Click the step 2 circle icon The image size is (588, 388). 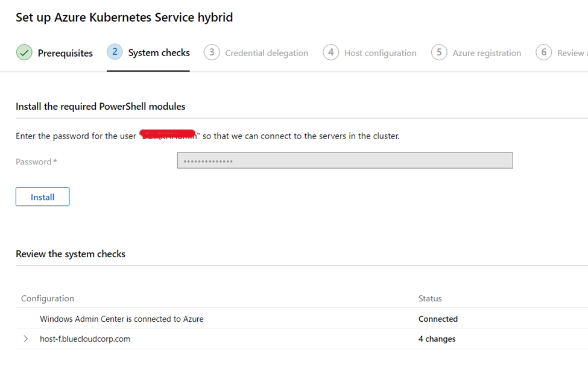tap(115, 52)
